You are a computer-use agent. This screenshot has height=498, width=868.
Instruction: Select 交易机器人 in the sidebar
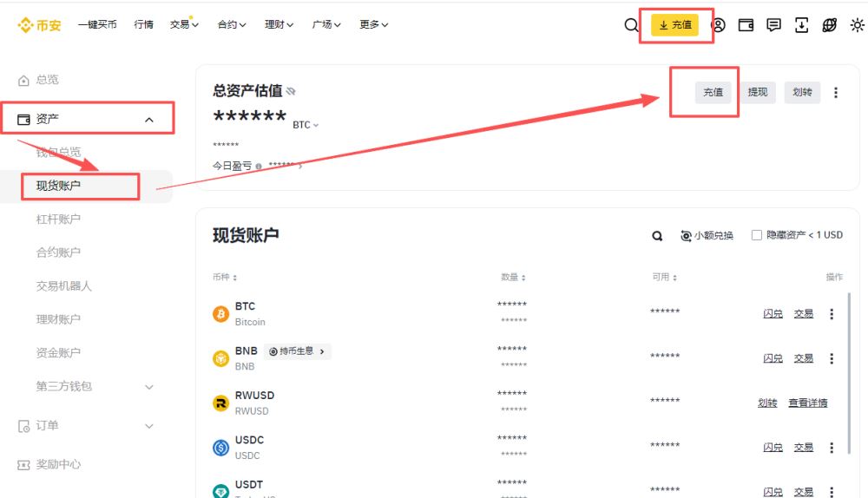point(63,286)
